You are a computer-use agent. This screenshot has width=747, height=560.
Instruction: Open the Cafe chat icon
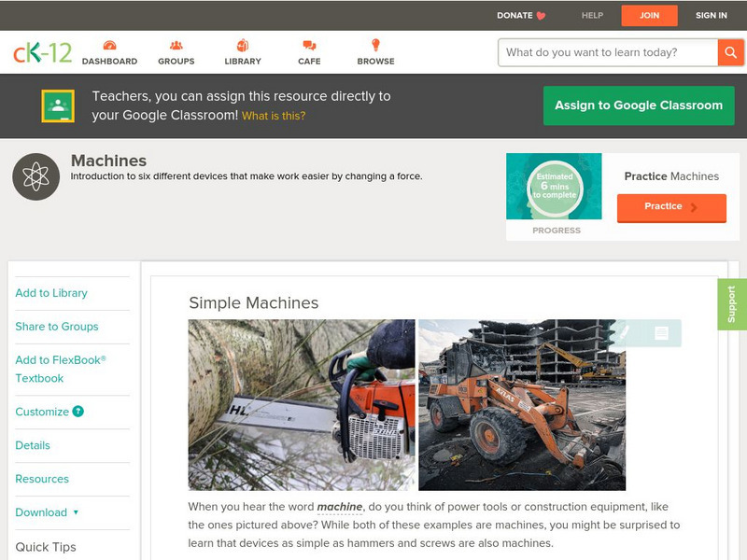coord(309,46)
